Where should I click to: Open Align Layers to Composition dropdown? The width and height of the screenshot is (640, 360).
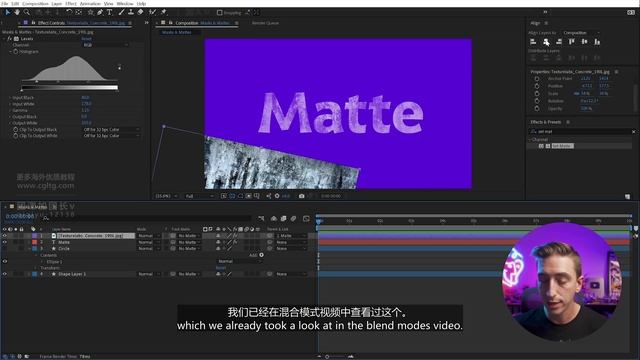pos(581,33)
